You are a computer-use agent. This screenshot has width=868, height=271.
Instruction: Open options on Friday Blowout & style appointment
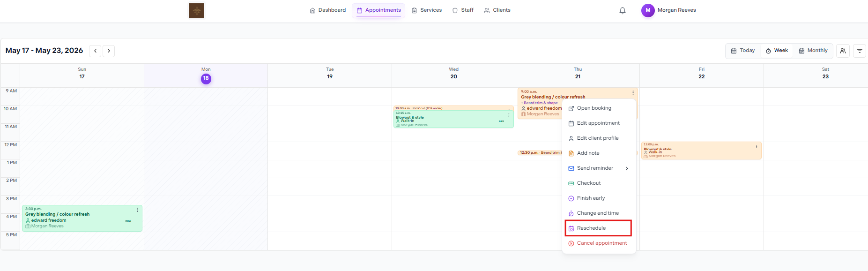tap(757, 146)
